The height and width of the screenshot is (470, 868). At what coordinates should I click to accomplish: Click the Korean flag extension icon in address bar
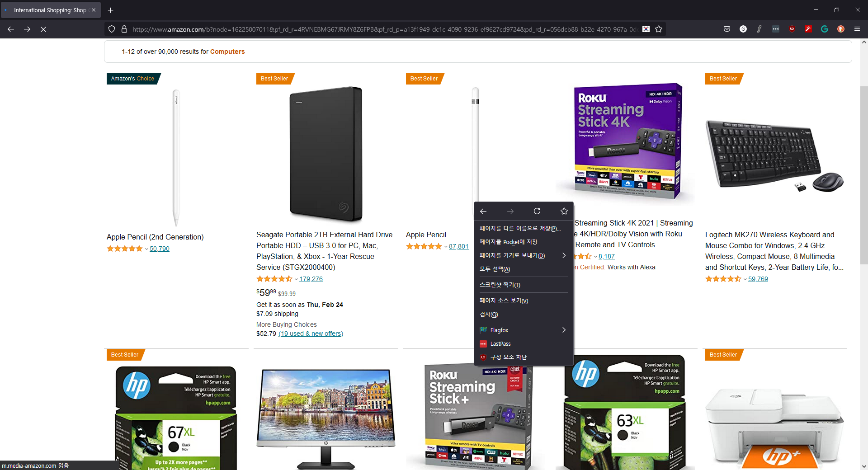tap(646, 29)
